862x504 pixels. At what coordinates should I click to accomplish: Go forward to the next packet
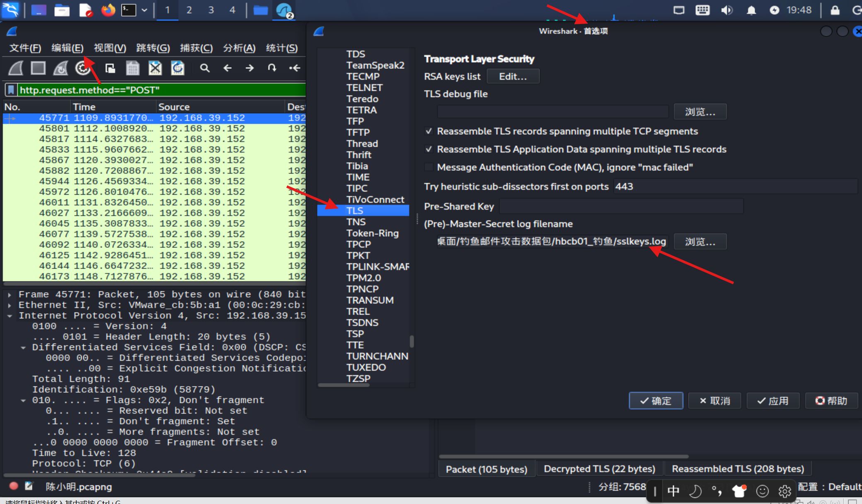click(x=249, y=68)
